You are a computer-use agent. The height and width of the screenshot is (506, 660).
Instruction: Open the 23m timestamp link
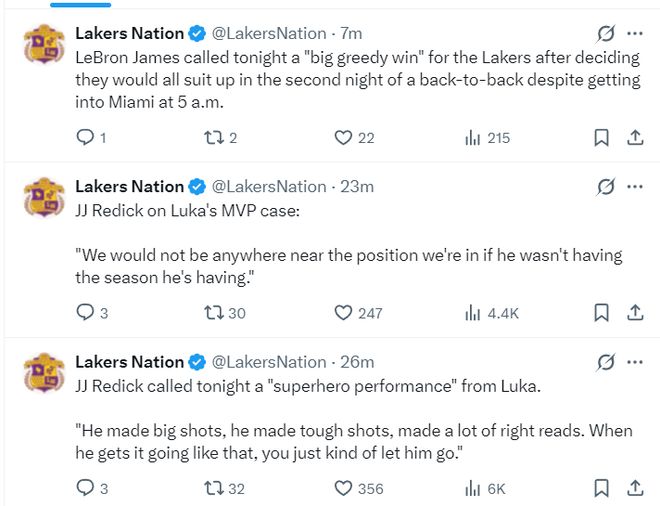pyautogui.click(x=357, y=187)
